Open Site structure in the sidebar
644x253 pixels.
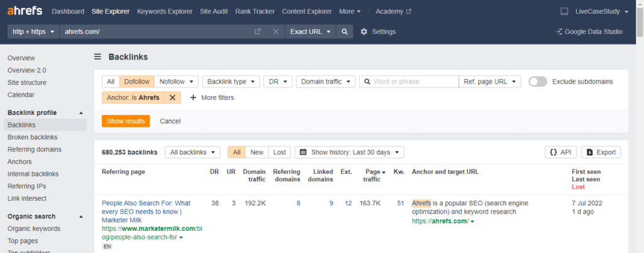[26, 82]
